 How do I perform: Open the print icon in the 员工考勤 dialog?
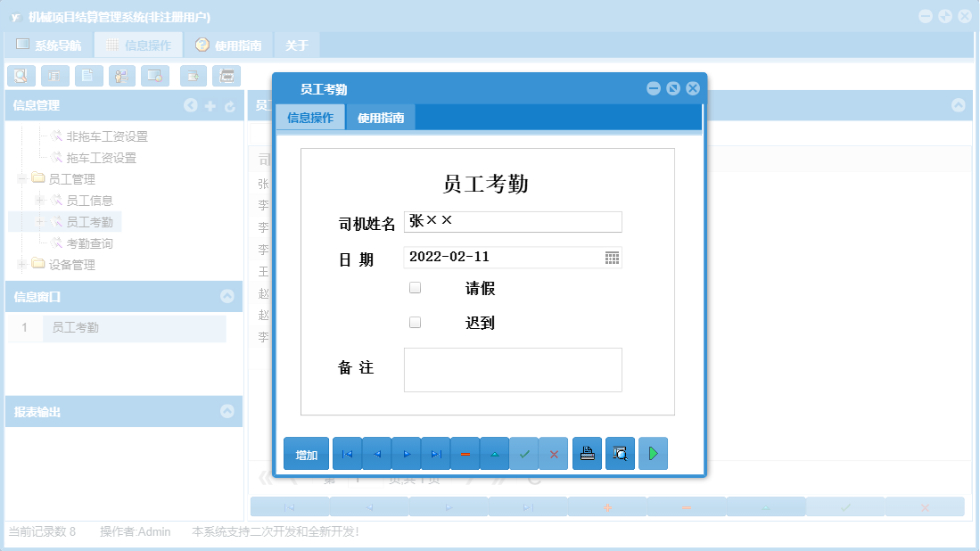[x=587, y=453]
